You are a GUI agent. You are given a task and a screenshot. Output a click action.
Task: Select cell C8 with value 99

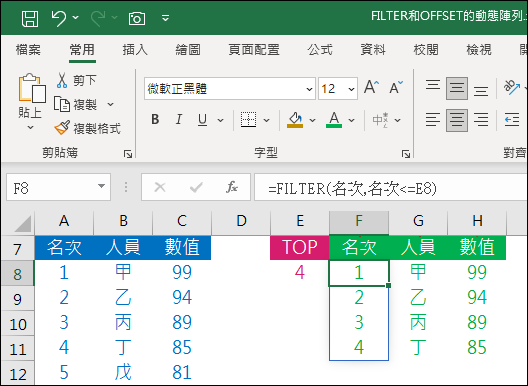click(x=182, y=272)
